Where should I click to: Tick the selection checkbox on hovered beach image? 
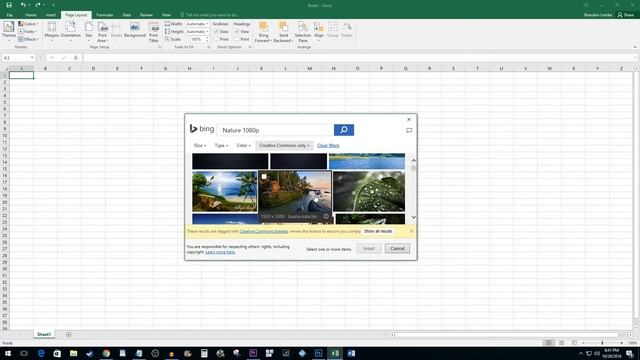coord(264,177)
